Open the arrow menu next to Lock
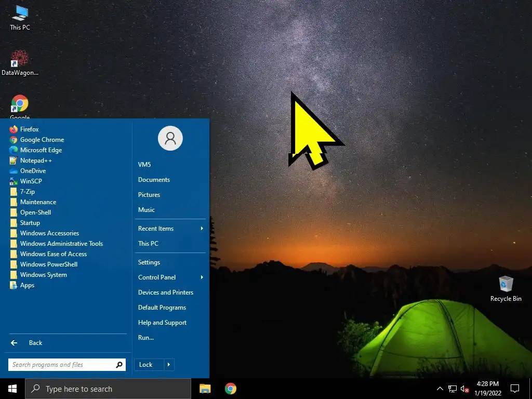This screenshot has width=532, height=399. coord(169,365)
